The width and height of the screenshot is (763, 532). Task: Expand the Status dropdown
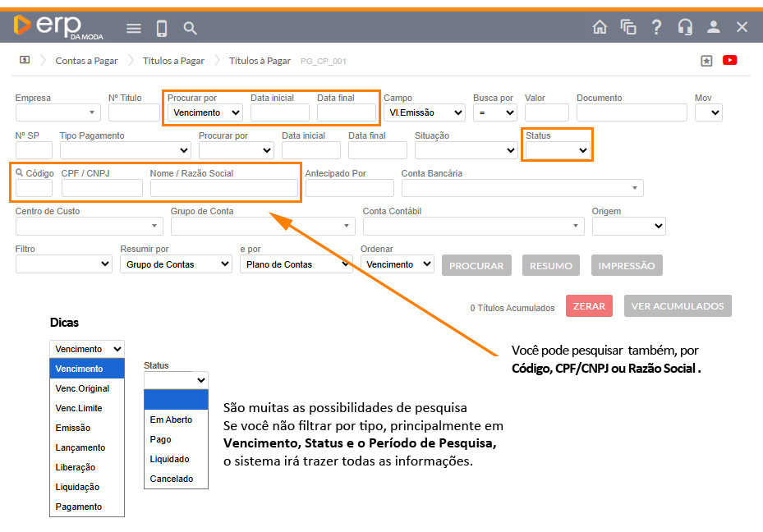[558, 150]
